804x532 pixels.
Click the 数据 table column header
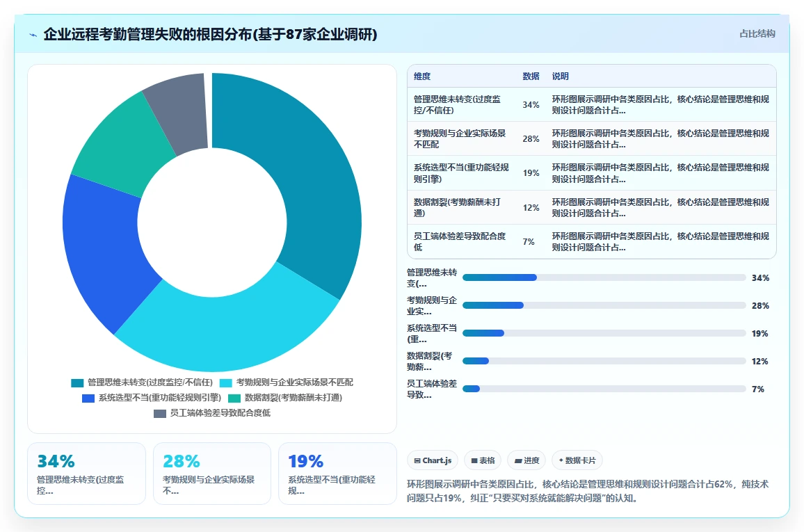tap(531, 76)
